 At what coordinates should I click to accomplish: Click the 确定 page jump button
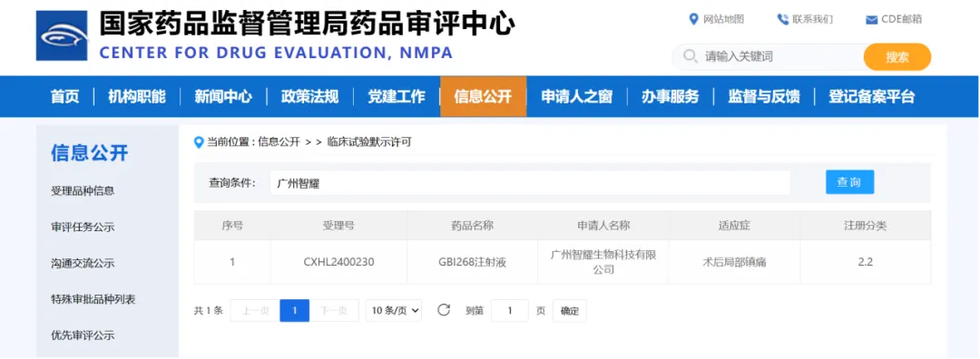569,310
